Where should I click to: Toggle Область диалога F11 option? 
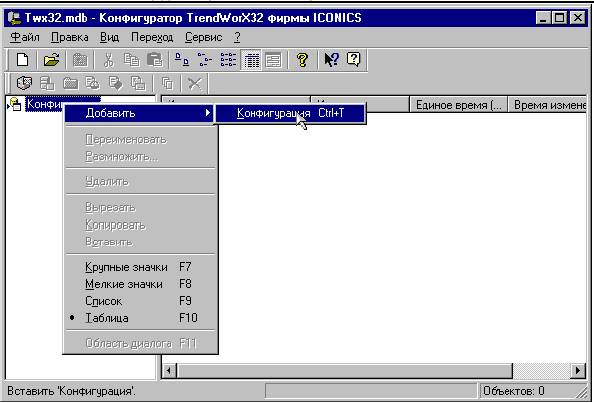tap(140, 344)
